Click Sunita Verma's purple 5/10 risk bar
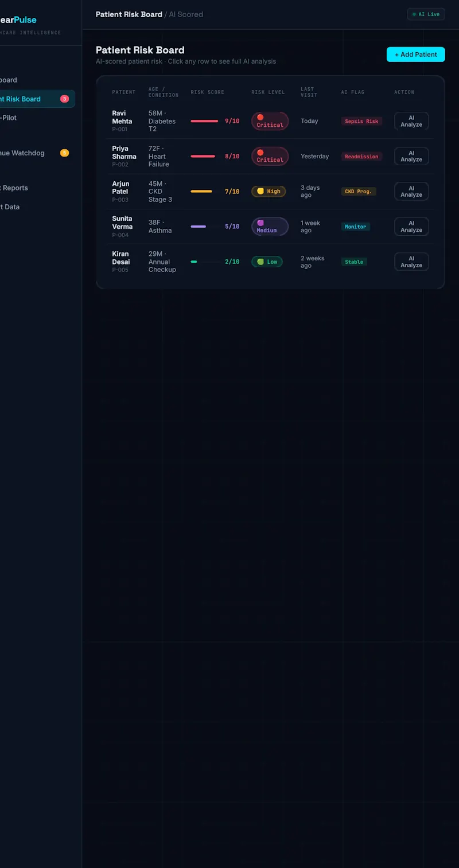 click(199, 227)
